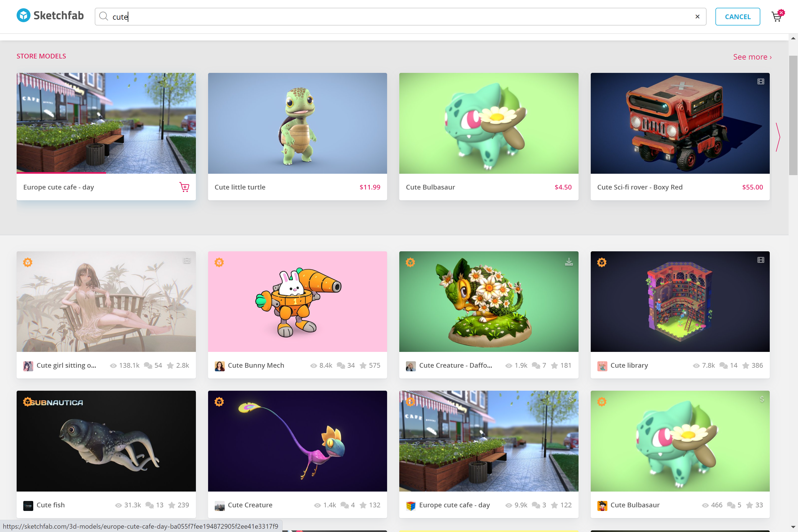Click the comments icon on Cute library

pyautogui.click(x=723, y=365)
